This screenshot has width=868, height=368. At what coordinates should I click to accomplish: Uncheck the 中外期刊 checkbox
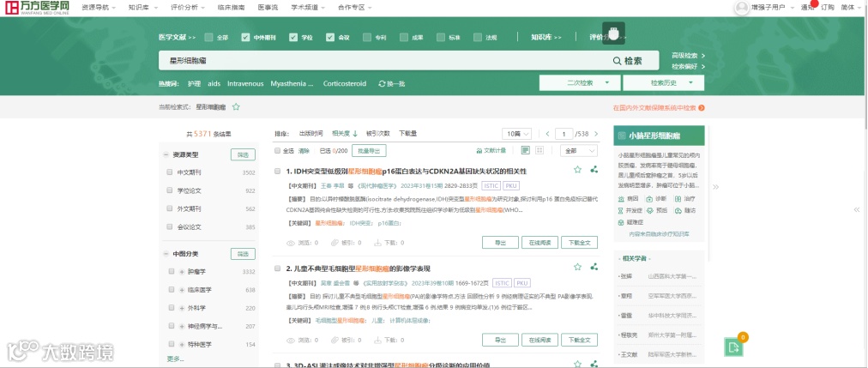246,38
